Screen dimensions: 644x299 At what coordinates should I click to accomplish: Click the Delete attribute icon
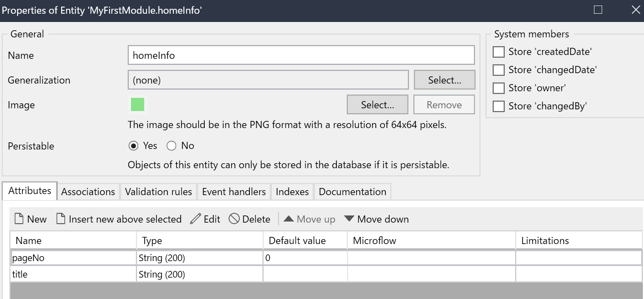point(234,219)
